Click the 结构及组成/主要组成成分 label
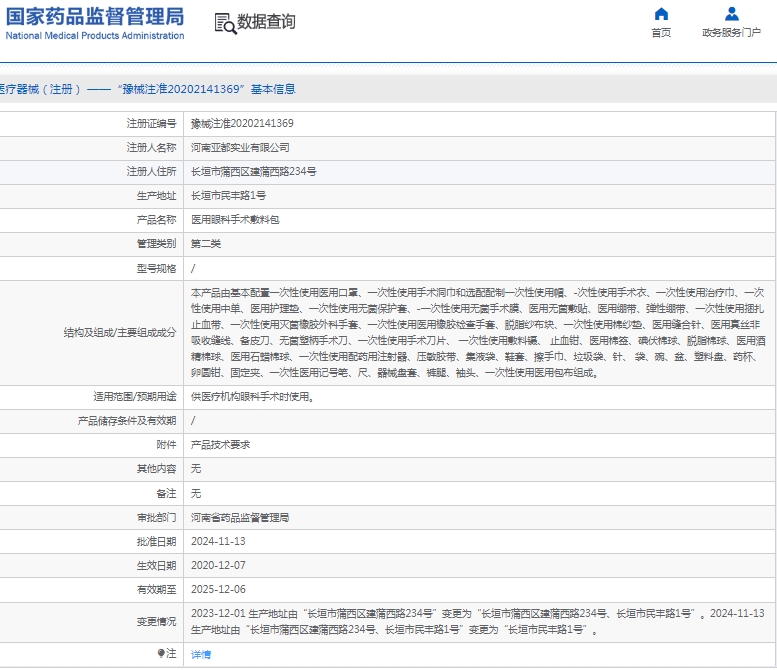This screenshot has width=777, height=670. 120,333
